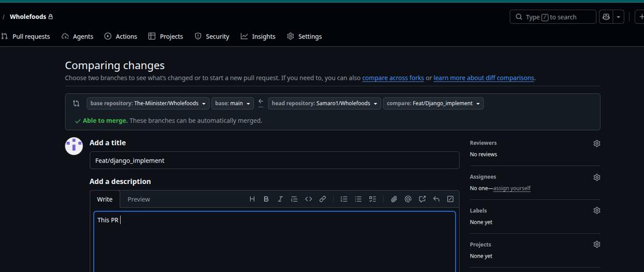Click the compare branches swap icon
Image resolution: width=644 pixels, height=272 pixels.
(76, 104)
